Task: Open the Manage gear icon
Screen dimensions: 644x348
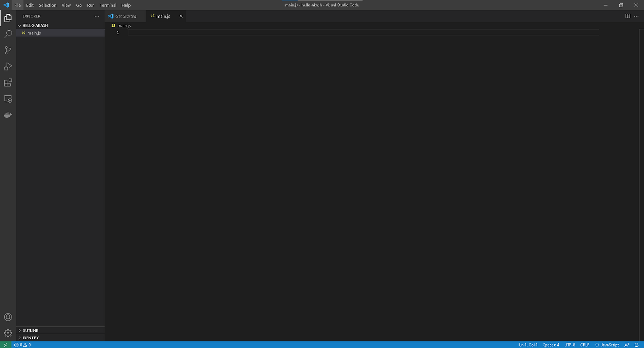Action: [x=8, y=333]
